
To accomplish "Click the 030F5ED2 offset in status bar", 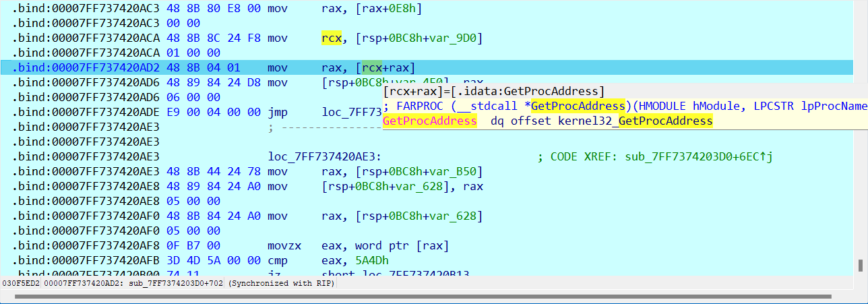I will 20,284.
